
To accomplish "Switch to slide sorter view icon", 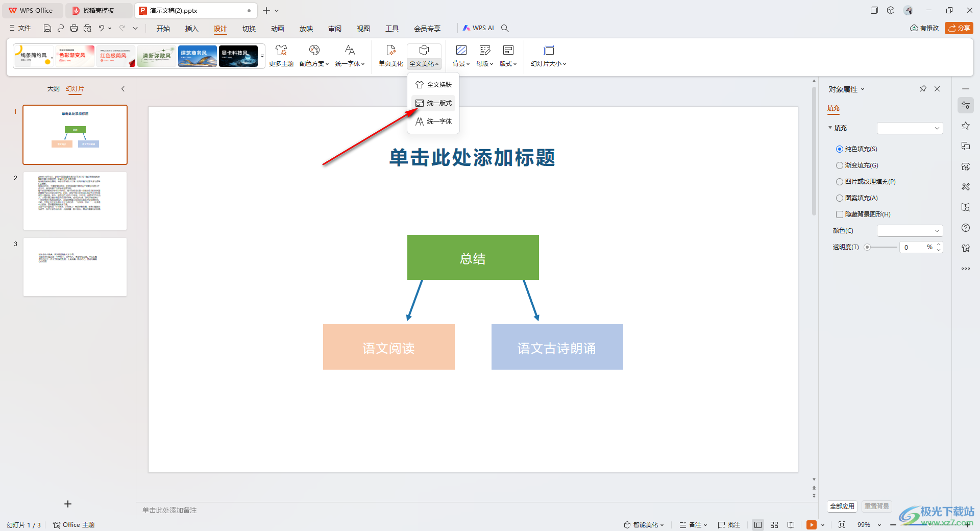I will [x=774, y=525].
